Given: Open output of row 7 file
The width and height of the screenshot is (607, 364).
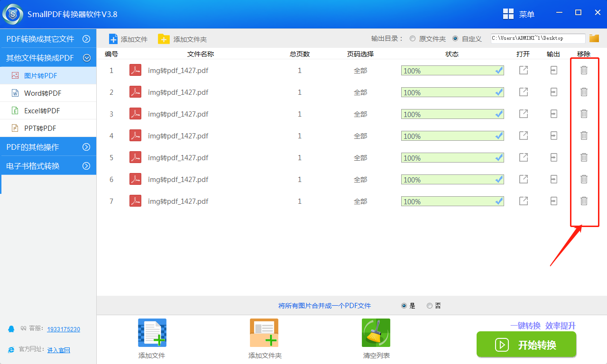Looking at the screenshot, I should [x=524, y=201].
